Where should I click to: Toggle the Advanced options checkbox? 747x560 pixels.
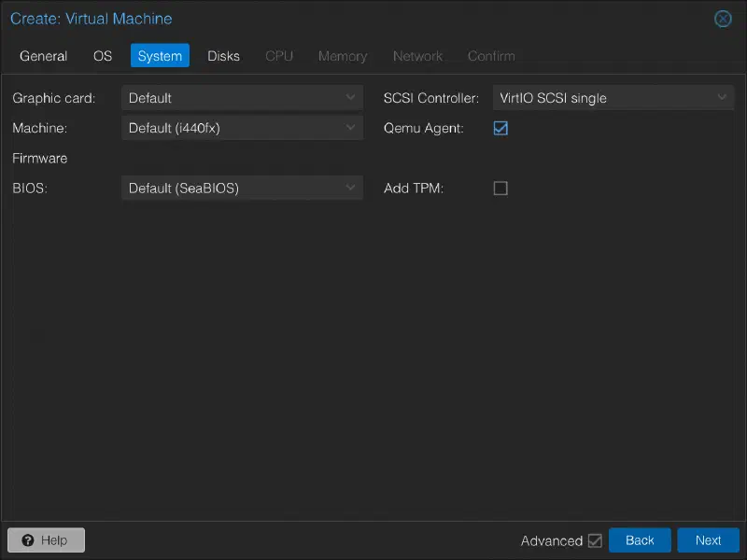(595, 540)
